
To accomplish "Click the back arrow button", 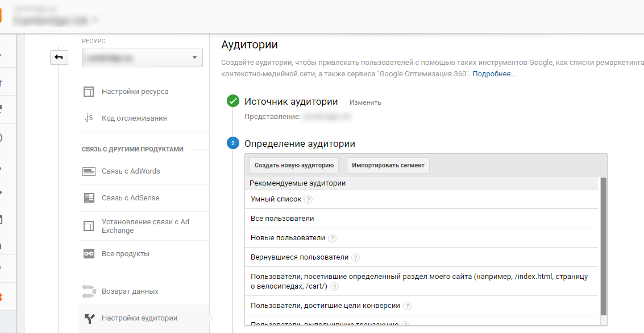I will pyautogui.click(x=59, y=57).
